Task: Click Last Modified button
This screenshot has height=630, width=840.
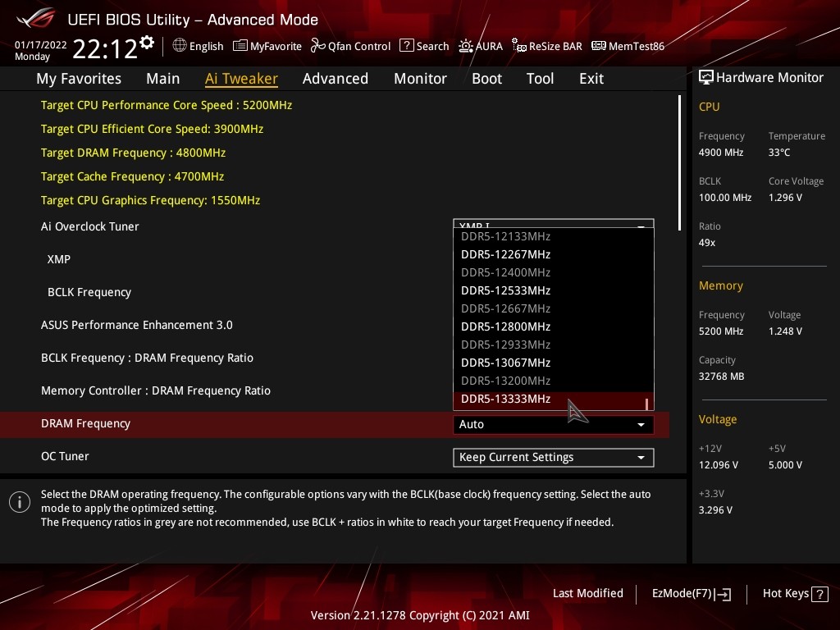Action: (x=587, y=593)
